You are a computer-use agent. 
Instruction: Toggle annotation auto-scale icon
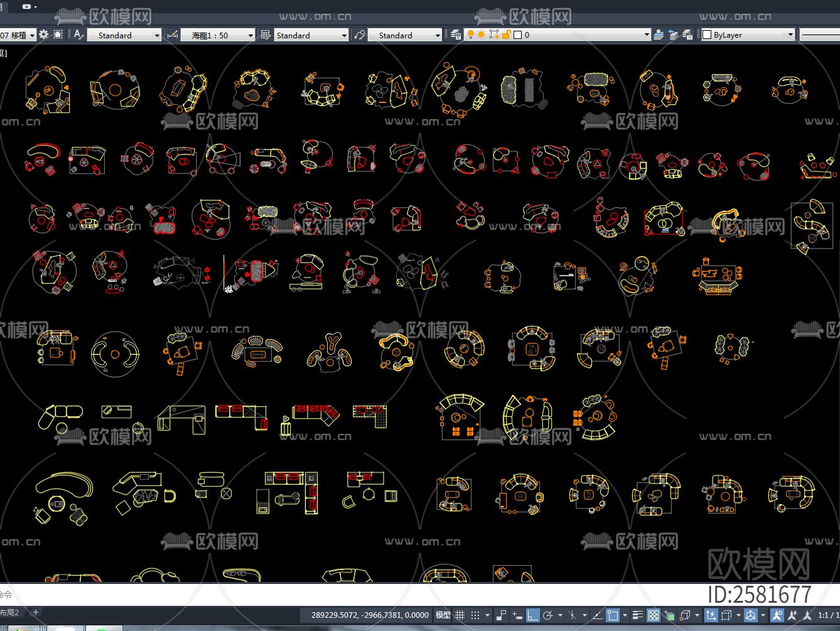point(792,615)
